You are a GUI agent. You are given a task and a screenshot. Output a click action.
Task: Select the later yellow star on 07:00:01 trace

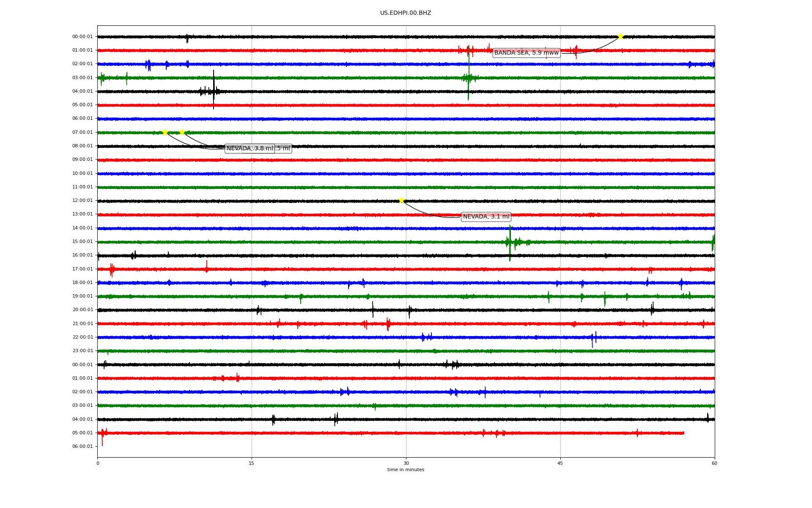[x=182, y=132]
